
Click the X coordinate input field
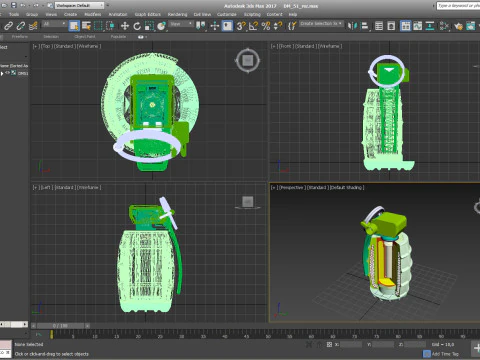(x=351, y=344)
